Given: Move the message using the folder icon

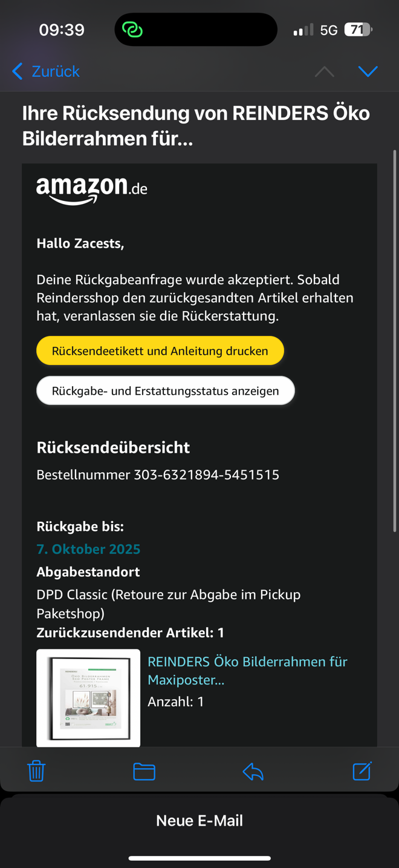Looking at the screenshot, I should (x=144, y=771).
